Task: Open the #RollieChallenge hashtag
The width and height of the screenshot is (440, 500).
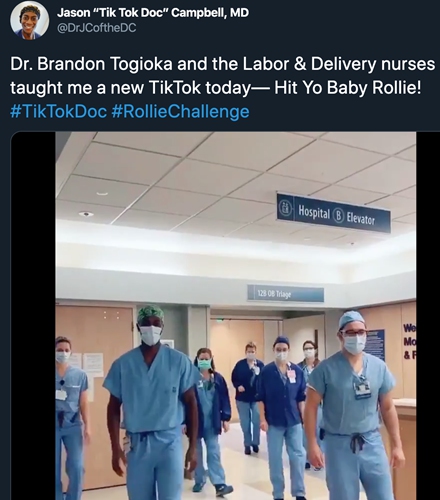Action: point(180,111)
